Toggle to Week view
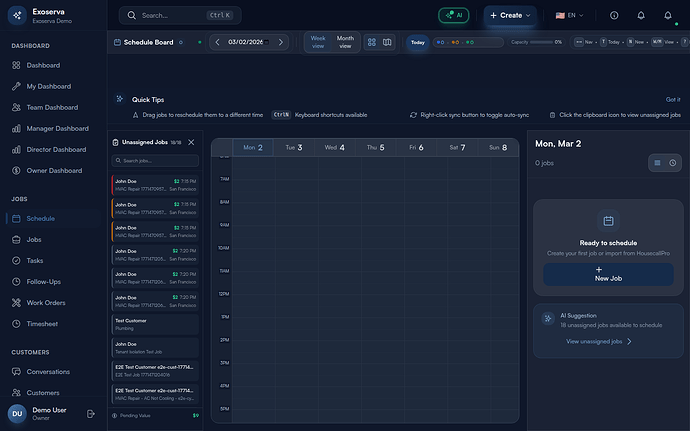This screenshot has height=431, width=690. pos(318,42)
